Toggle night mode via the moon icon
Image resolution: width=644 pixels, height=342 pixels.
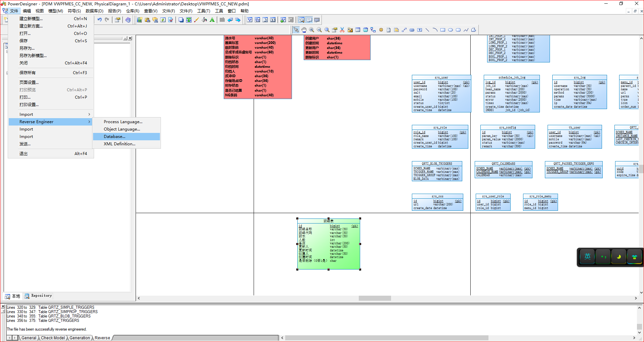(x=619, y=256)
